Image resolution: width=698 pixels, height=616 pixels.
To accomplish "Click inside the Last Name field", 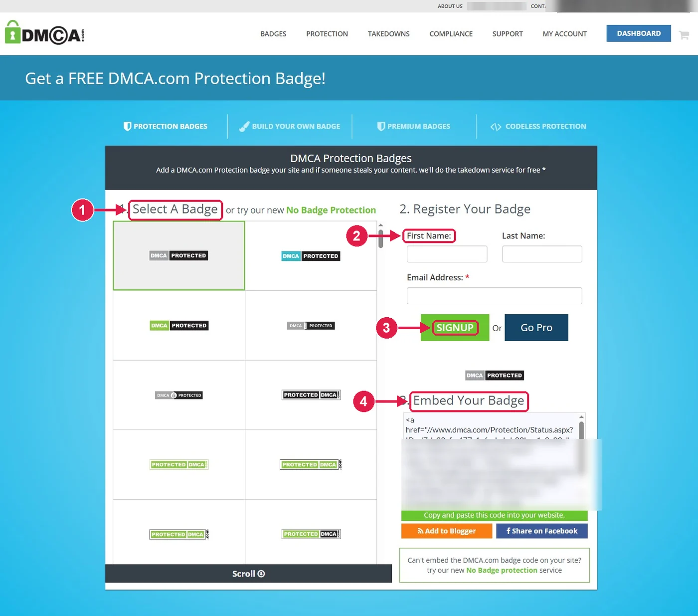I will click(542, 254).
